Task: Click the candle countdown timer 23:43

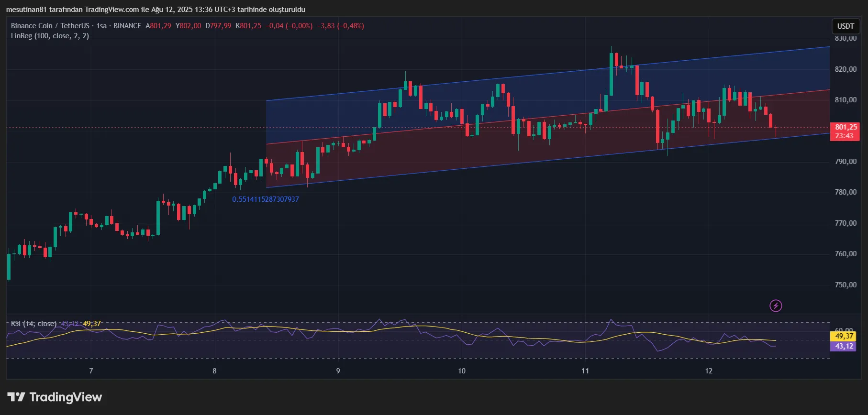Action: click(845, 136)
